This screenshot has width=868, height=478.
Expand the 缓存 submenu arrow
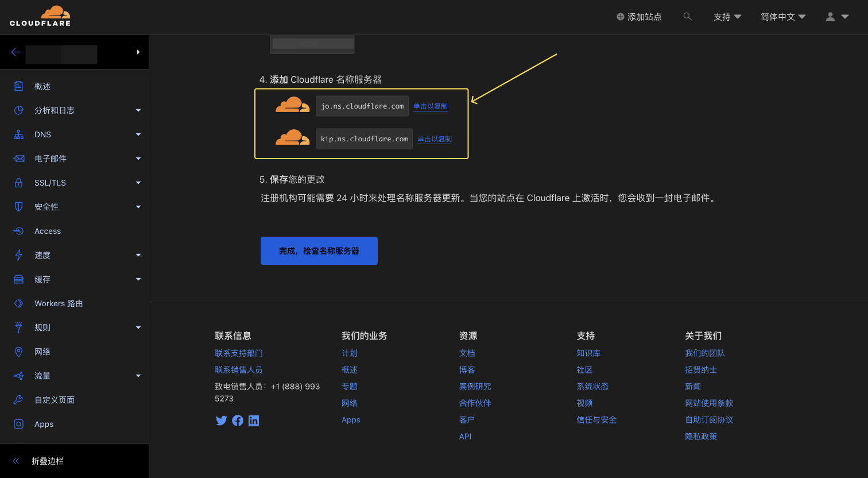138,279
